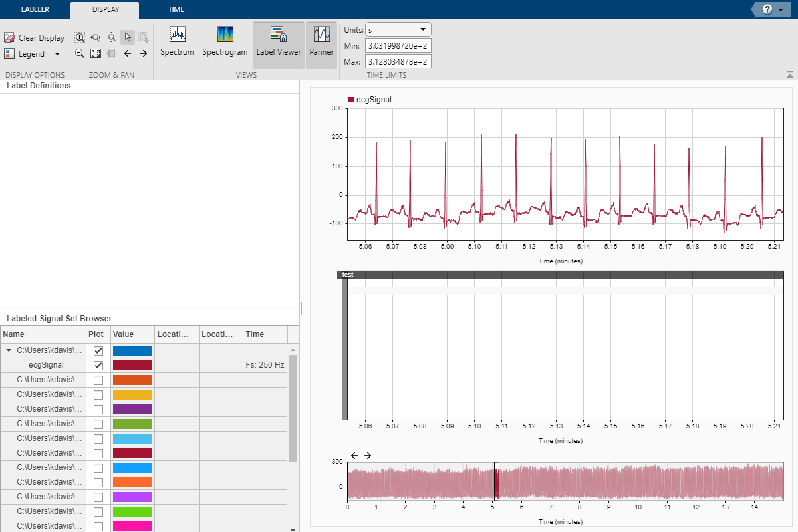The width and height of the screenshot is (798, 532).
Task: Switch to the LABELER tab
Action: (35, 9)
